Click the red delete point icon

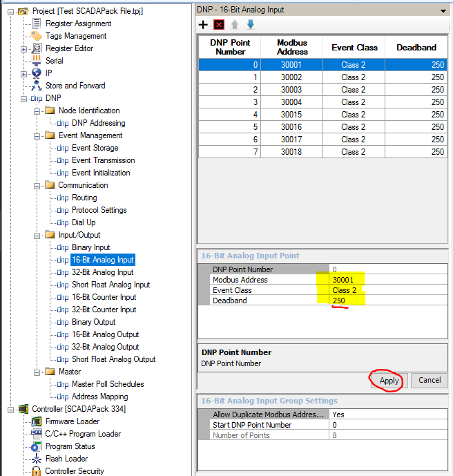(219, 25)
